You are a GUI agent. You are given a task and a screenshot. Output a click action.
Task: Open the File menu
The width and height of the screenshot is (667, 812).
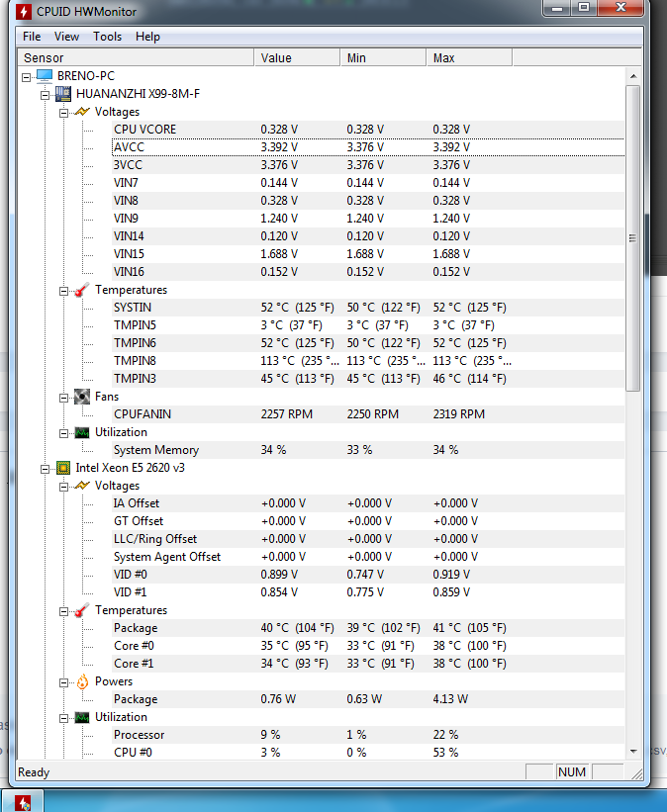pos(32,37)
